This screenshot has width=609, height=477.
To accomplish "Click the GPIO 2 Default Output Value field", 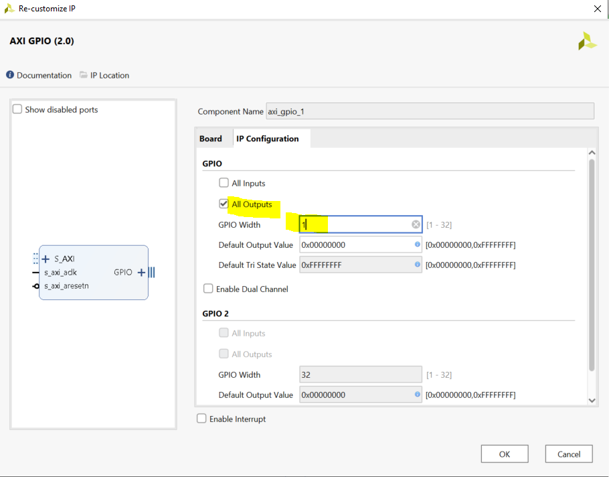I will click(360, 395).
